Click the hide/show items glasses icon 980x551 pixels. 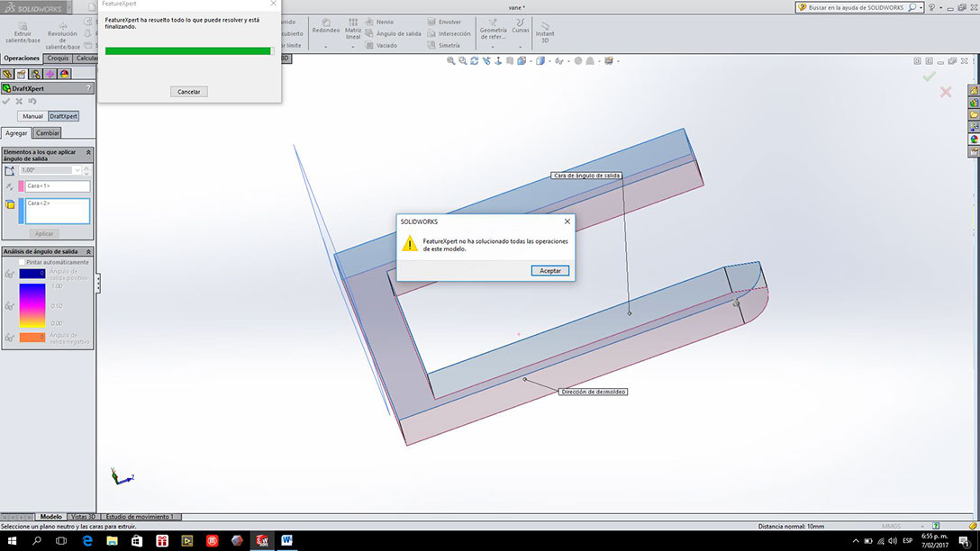pyautogui.click(x=559, y=61)
